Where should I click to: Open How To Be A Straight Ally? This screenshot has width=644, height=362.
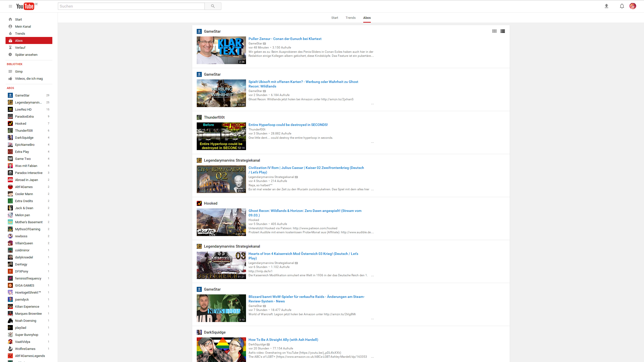283,340
